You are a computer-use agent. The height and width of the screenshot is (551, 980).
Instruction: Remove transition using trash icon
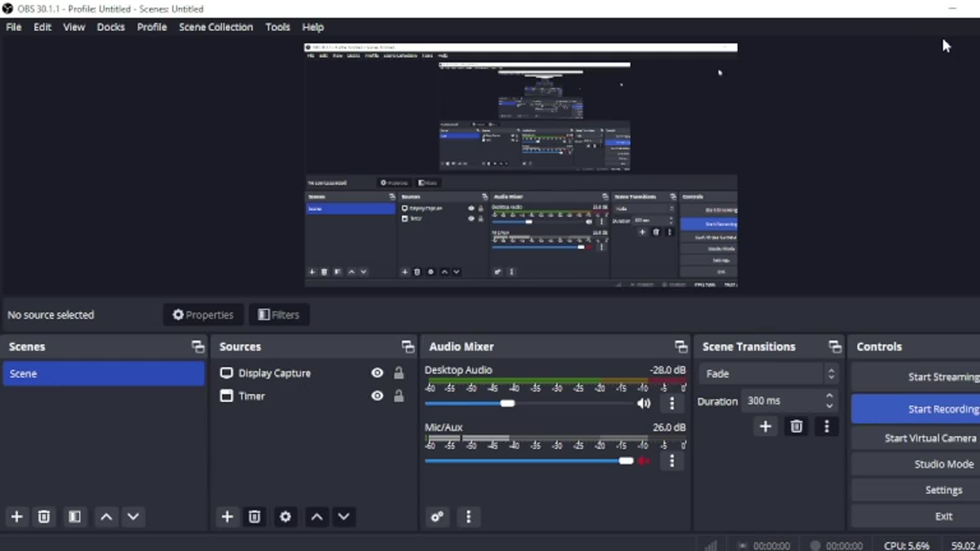[x=796, y=427]
